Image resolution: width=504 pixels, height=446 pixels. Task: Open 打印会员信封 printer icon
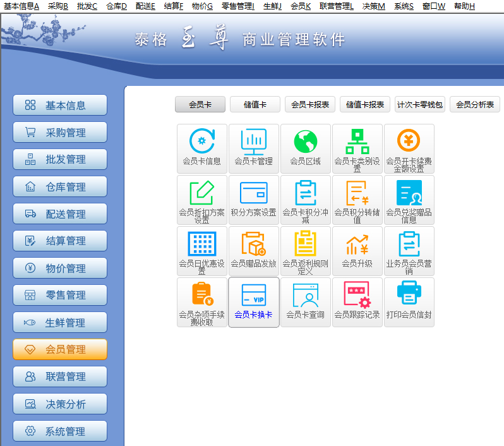[409, 296]
